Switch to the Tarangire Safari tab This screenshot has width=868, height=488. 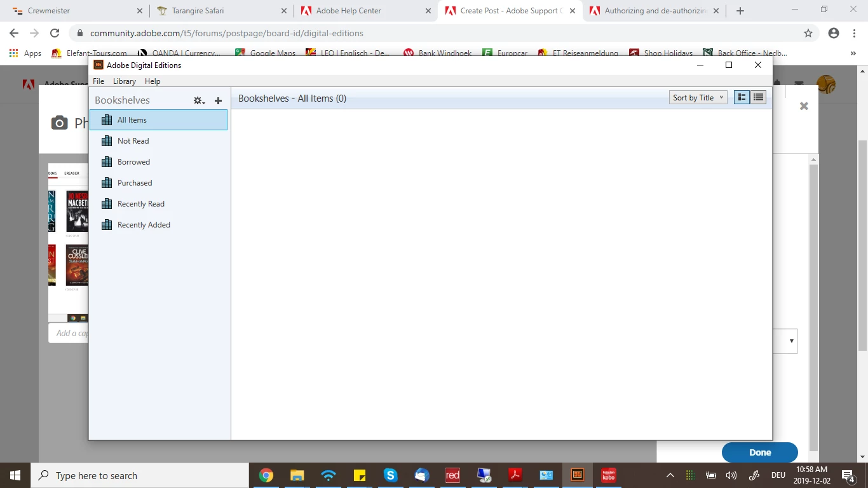tap(222, 11)
